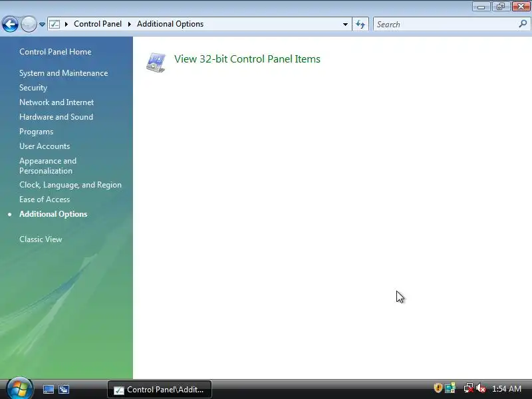532x399 pixels.
Task: Click the Control Panel icon in address bar
Action: pyautogui.click(x=55, y=24)
